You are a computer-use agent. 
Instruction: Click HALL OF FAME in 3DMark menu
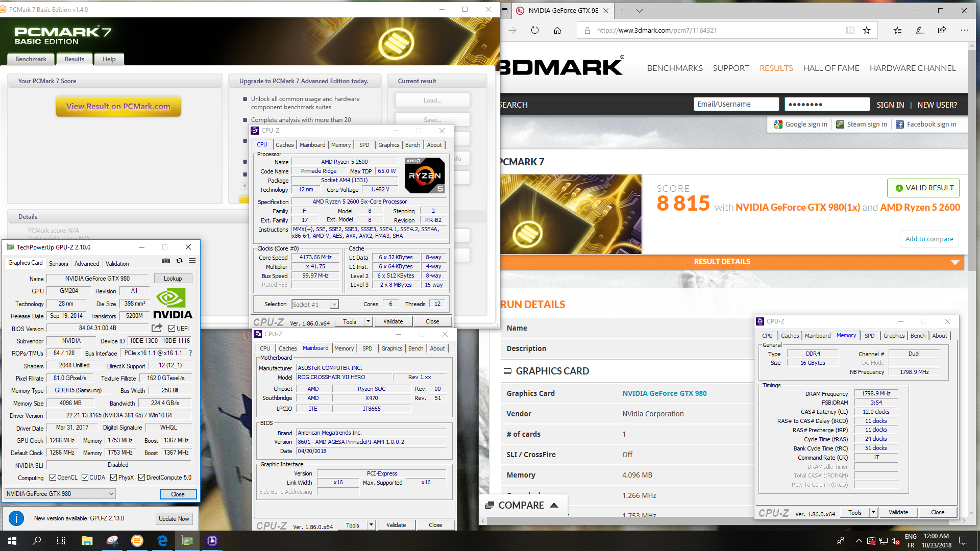pos(831,68)
